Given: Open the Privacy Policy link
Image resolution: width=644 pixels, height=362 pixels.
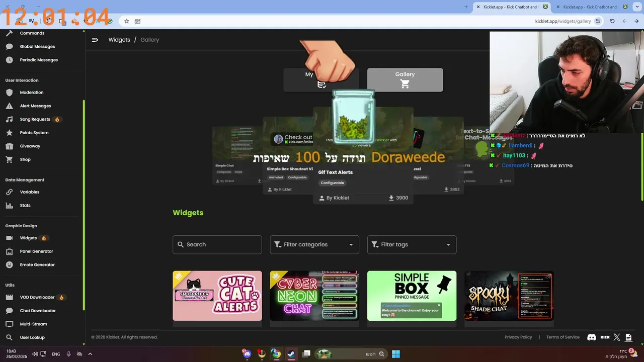Looking at the screenshot, I should (518, 337).
